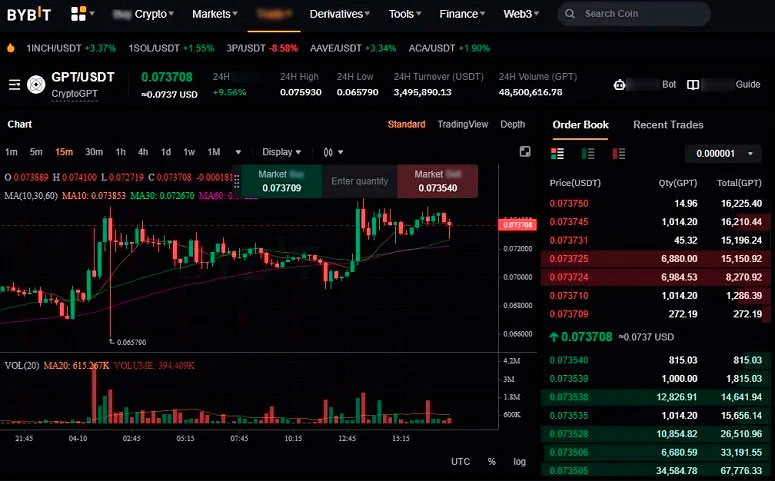
Task: Toggle log scale on chart
Action: point(519,461)
